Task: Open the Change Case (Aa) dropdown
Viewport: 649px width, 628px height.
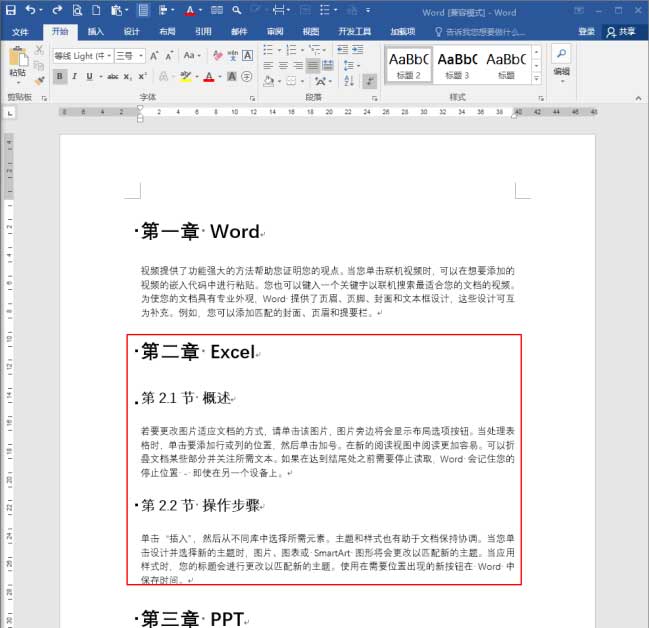Action: (192, 55)
